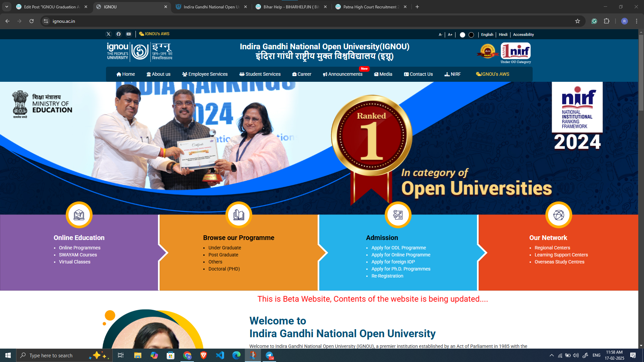
Task: Click the Grammarly extension icon
Action: [x=594, y=21]
